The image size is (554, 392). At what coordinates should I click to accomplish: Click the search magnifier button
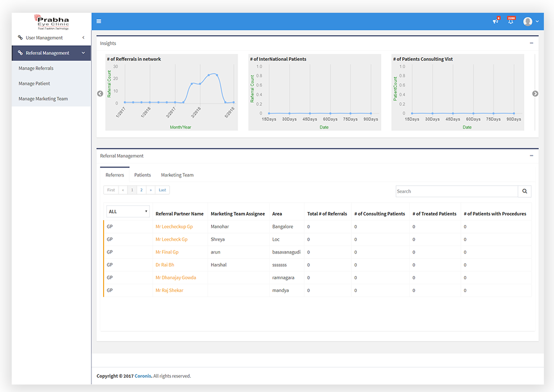(524, 191)
